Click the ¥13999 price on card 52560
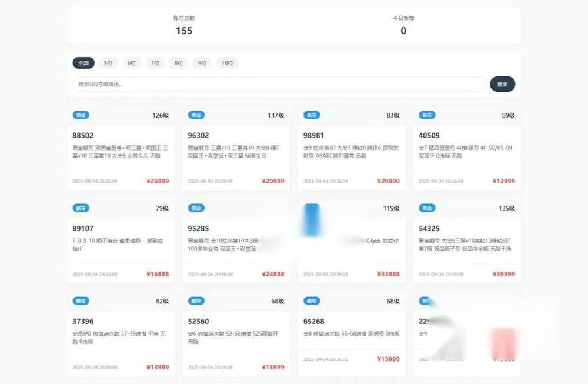The width and height of the screenshot is (588, 384). pos(273,367)
